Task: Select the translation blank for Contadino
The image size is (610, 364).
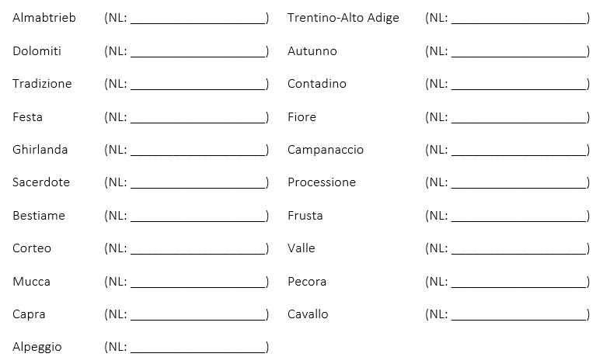Action: (519, 85)
